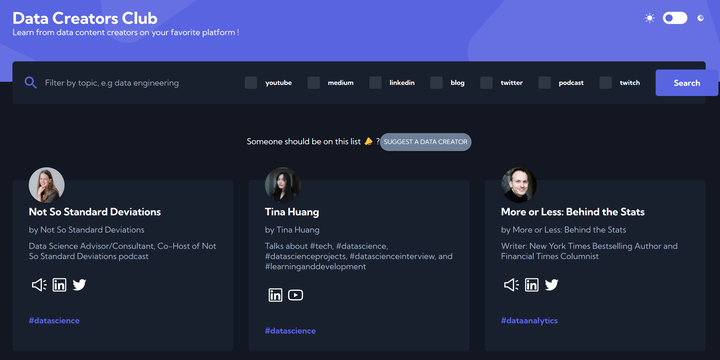Image resolution: width=720 pixels, height=360 pixels.
Task: Click the Data Creators Club title
Action: point(85,18)
